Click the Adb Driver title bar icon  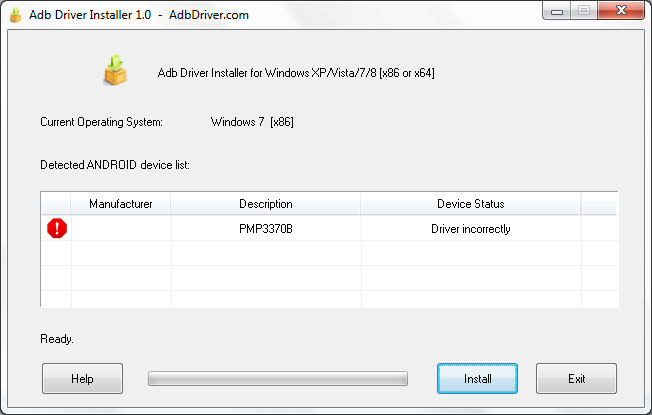pos(15,16)
